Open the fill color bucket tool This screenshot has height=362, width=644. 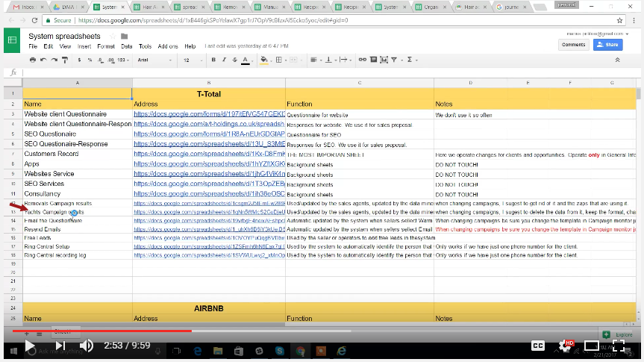click(x=262, y=60)
